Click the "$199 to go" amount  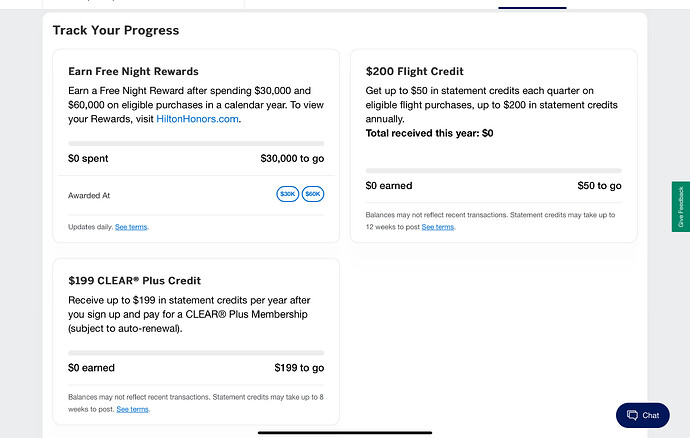coord(299,368)
